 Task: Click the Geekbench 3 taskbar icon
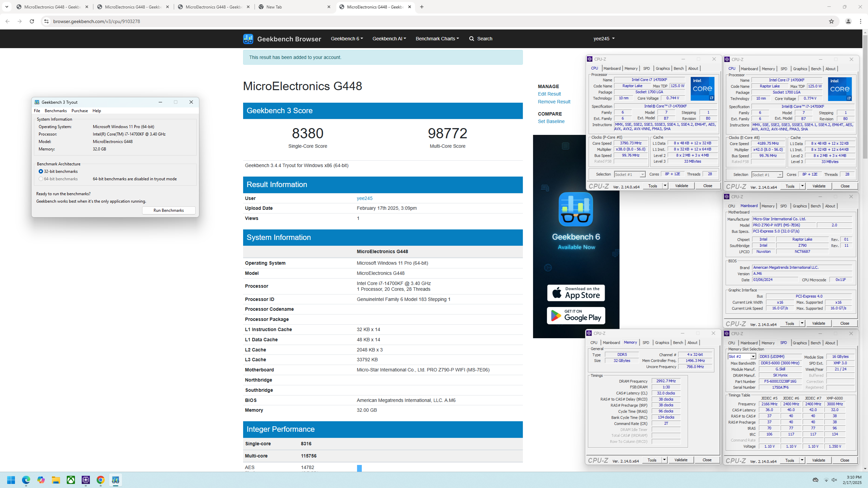tap(116, 480)
